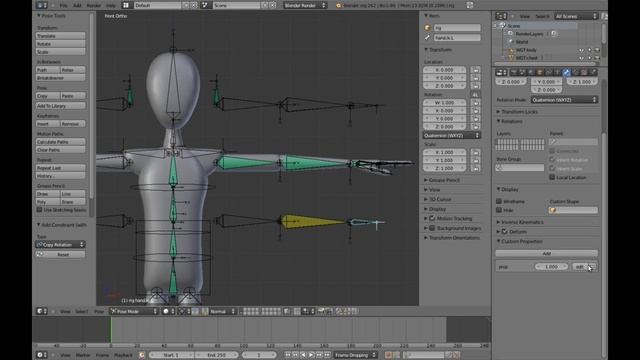Jump to the last frame icon

coord(327,355)
